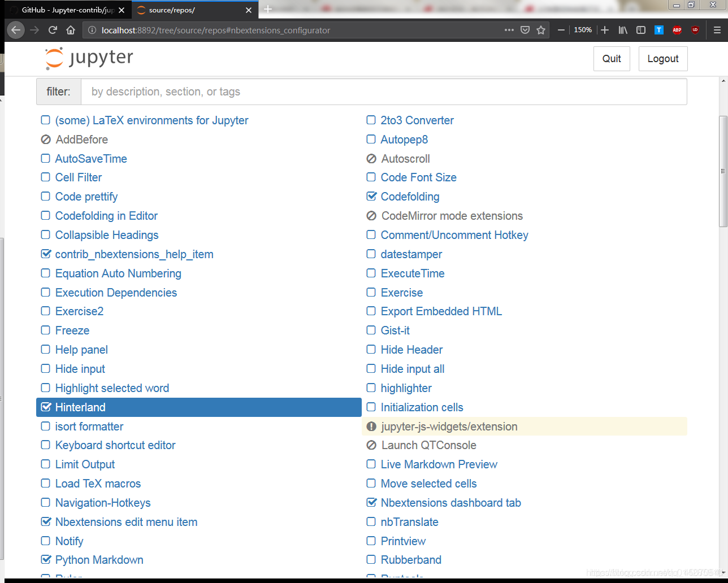Open the Export Embedded HTML link
The image size is (728, 583).
(441, 311)
